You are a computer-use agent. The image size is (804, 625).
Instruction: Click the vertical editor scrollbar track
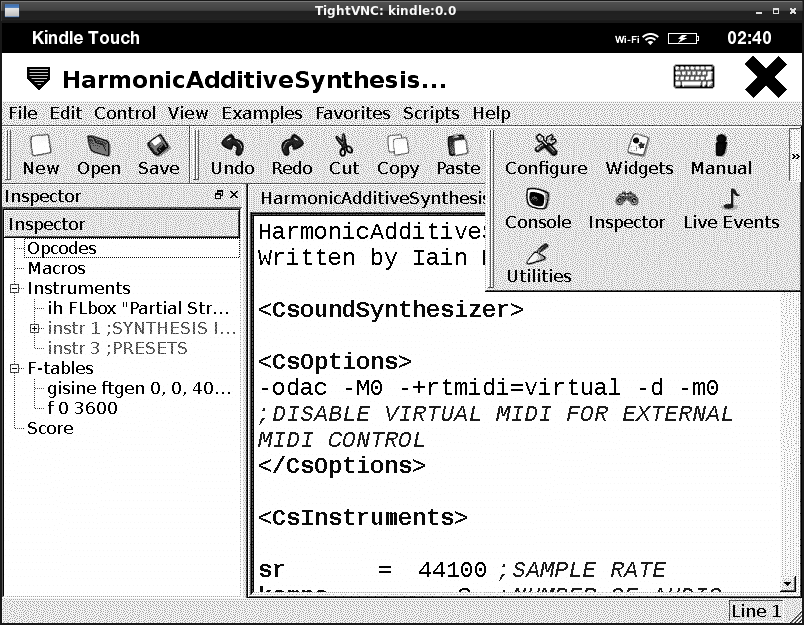tap(788, 435)
